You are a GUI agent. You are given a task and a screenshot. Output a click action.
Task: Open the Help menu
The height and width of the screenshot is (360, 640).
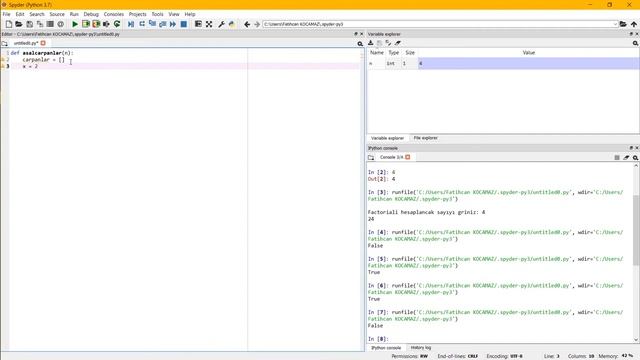tap(190, 14)
